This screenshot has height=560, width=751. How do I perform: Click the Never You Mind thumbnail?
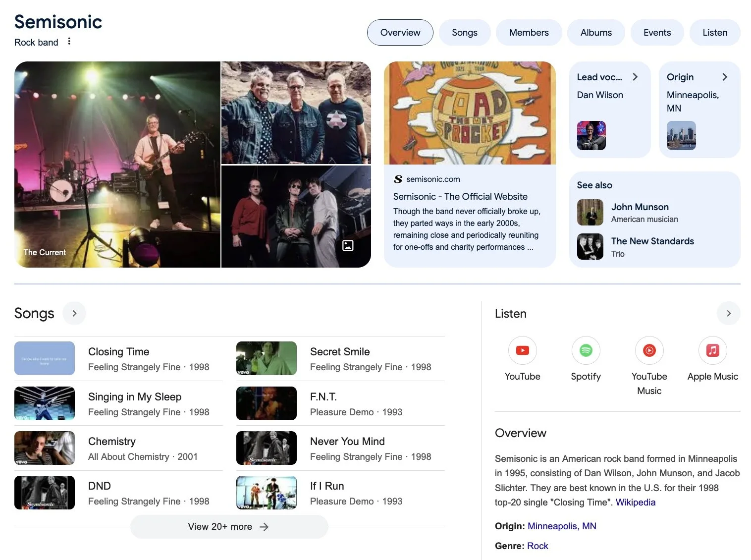point(267,448)
